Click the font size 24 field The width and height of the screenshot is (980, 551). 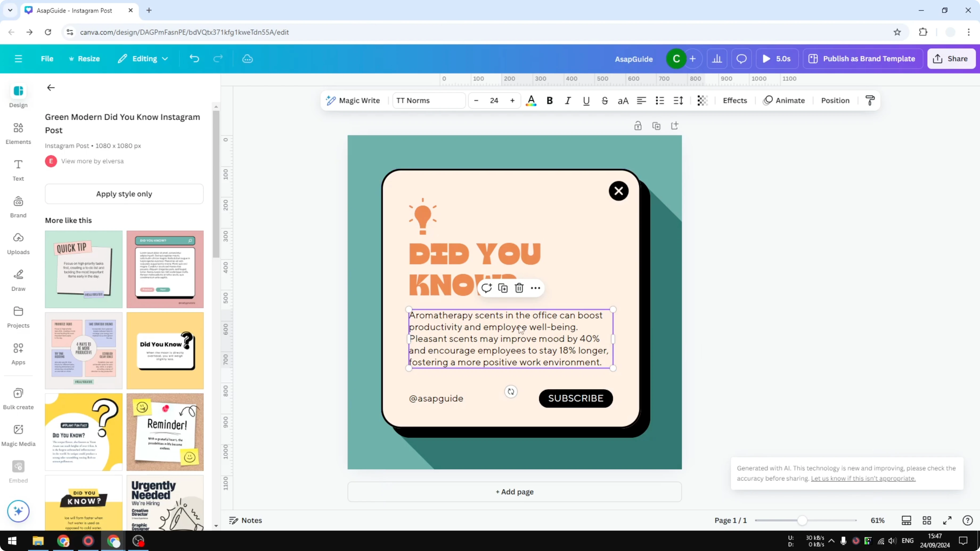tap(494, 100)
